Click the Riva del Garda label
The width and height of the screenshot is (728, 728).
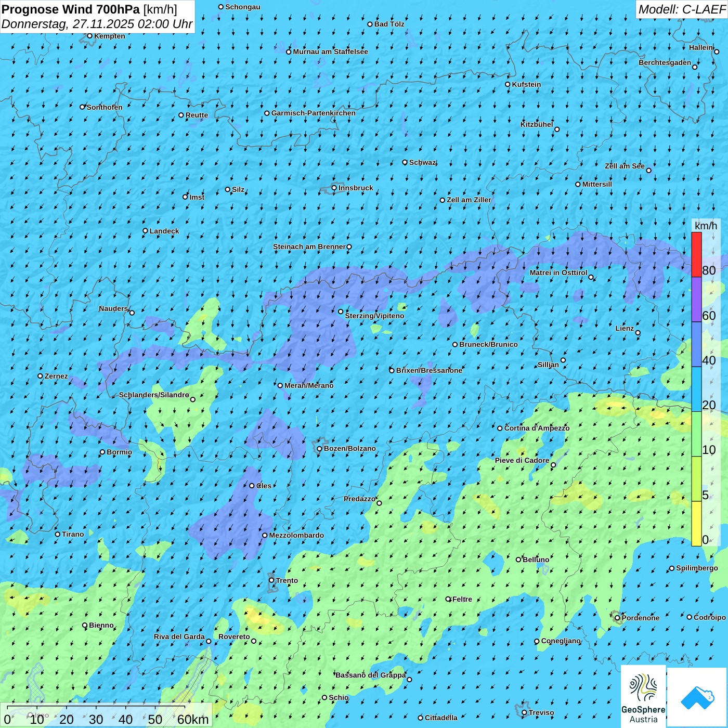click(x=179, y=637)
